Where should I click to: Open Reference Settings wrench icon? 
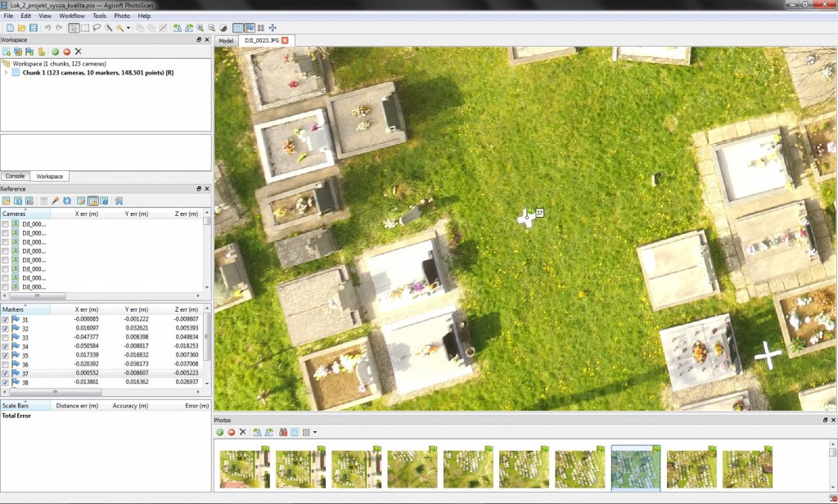(x=119, y=200)
